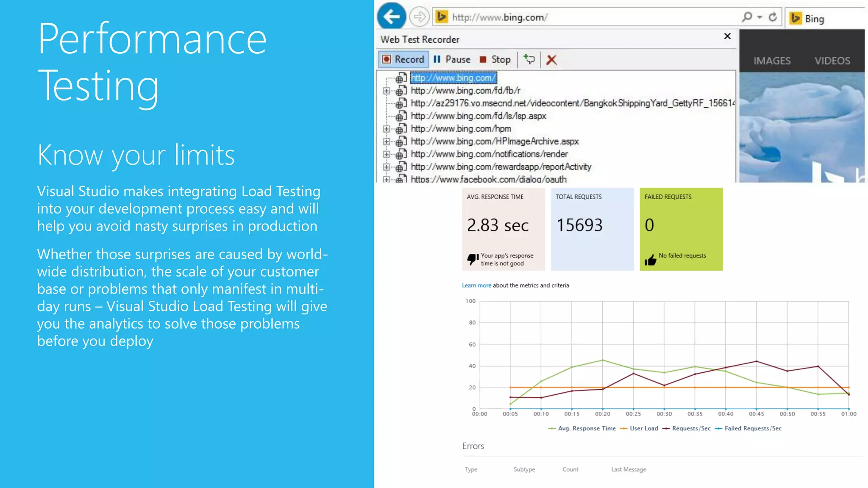868x488 pixels.
Task: Toggle Failed Requests/Sec legend entry
Action: point(748,428)
